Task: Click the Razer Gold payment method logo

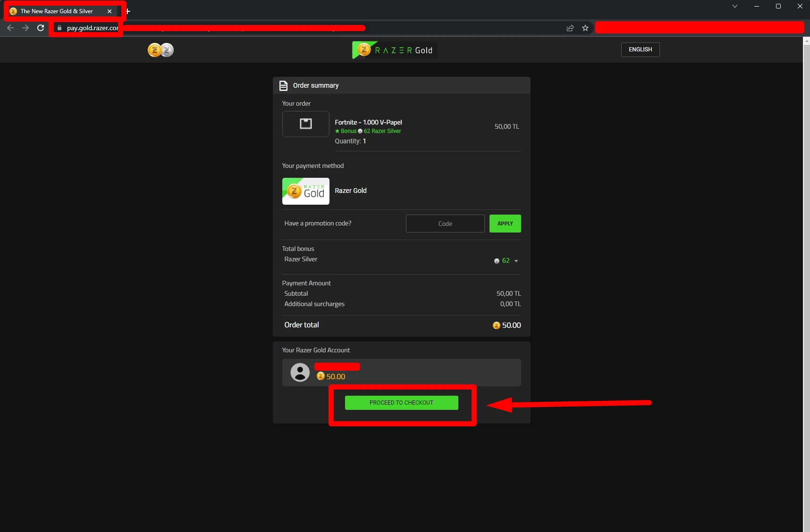Action: (306, 191)
